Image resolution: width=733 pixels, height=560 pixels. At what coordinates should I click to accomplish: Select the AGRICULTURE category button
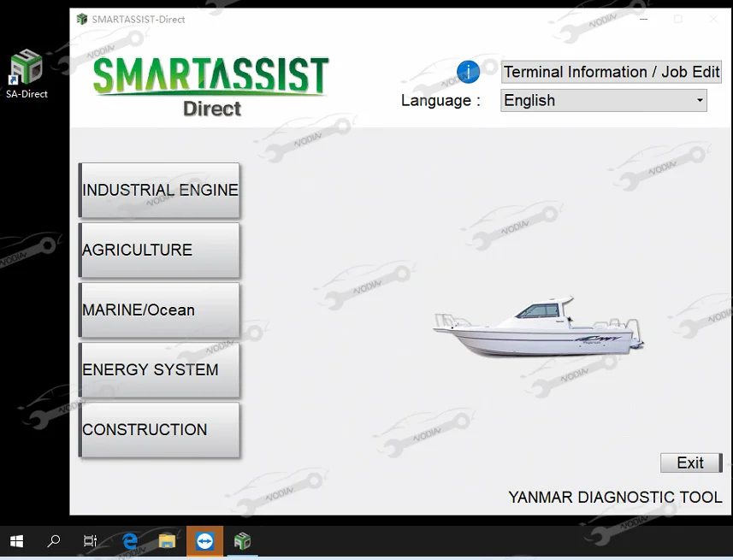point(159,251)
